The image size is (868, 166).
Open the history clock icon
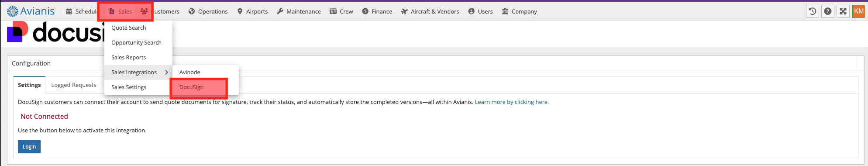(813, 11)
